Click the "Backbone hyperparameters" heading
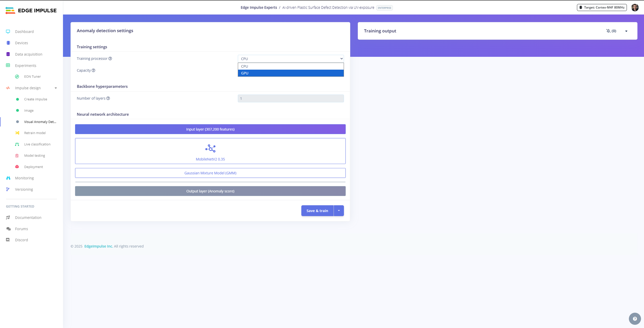This screenshot has height=328, width=644. 102,86
